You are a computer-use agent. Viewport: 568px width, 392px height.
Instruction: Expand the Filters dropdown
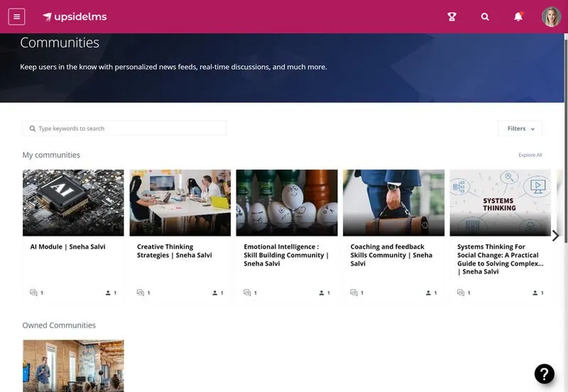(x=520, y=129)
